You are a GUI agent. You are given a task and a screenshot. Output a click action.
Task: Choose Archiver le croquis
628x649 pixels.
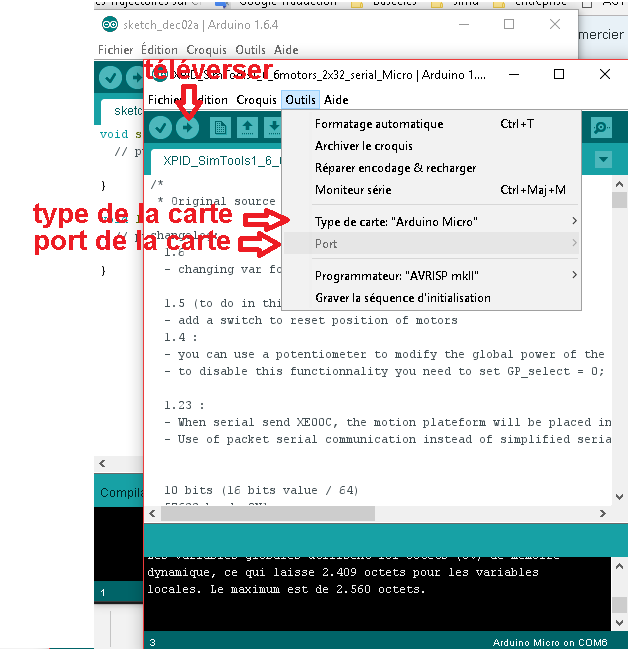click(x=431, y=146)
